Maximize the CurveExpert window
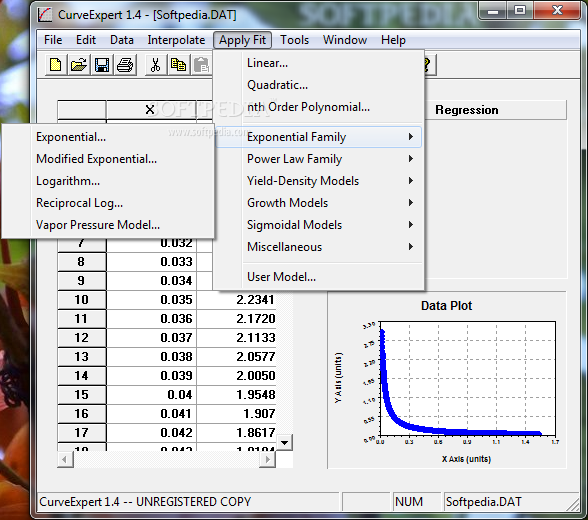Image resolution: width=588 pixels, height=520 pixels. [520, 10]
